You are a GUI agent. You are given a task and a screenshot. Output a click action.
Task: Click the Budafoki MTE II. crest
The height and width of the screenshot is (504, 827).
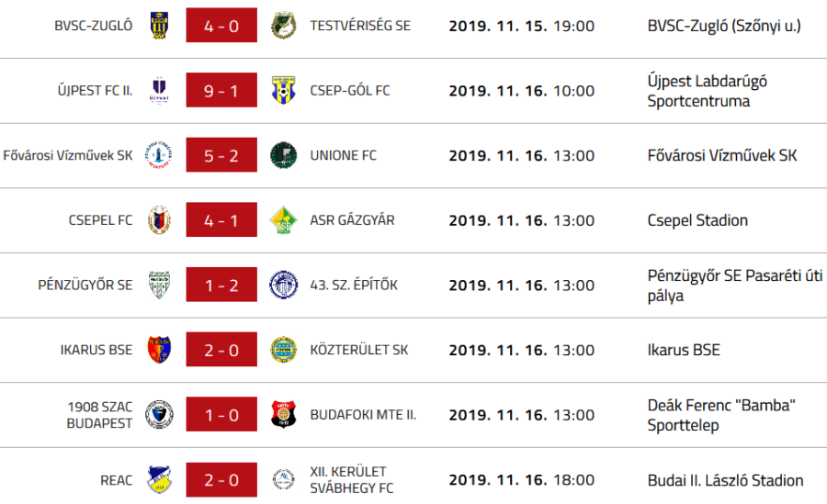coord(283,415)
